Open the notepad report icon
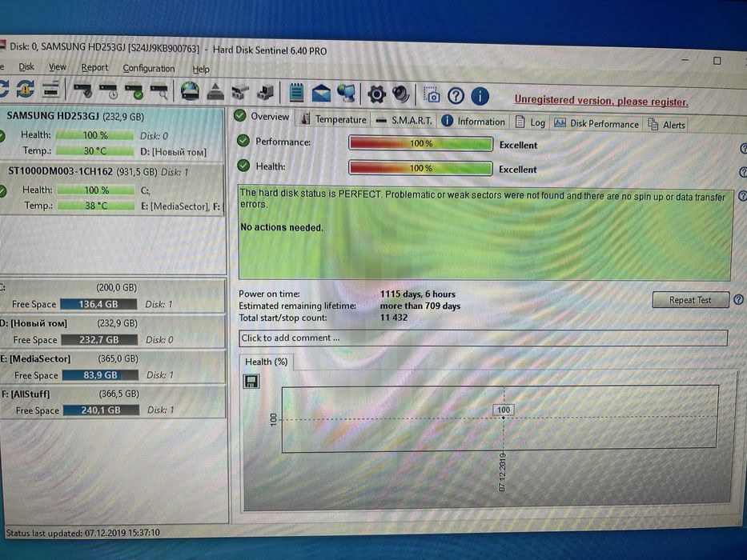The image size is (747, 560). (296, 92)
